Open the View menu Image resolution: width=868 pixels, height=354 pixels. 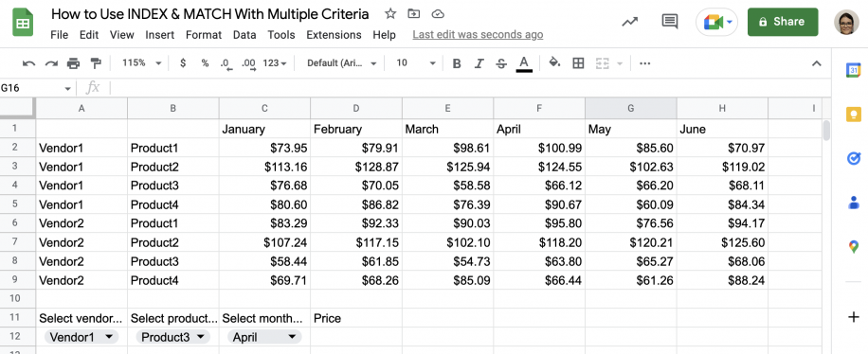122,35
